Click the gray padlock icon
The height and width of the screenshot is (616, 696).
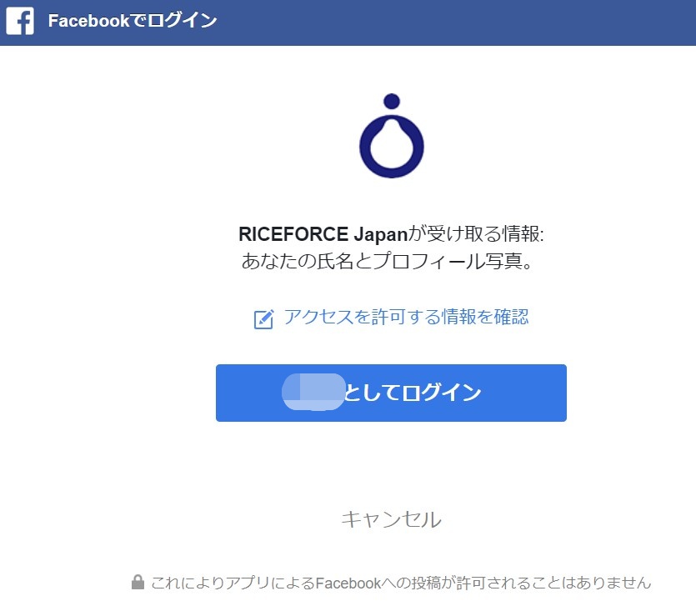pos(138,582)
